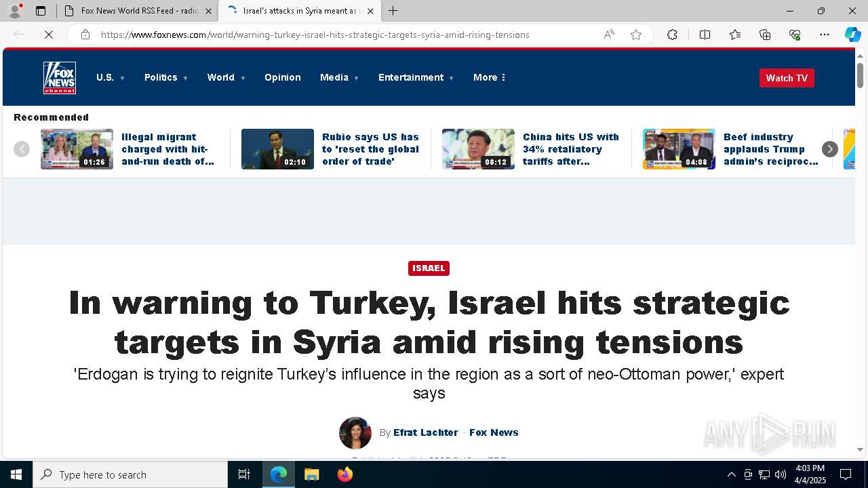Viewport: 868px width, 488px height.
Task: Show next recommended videos
Action: pos(830,149)
